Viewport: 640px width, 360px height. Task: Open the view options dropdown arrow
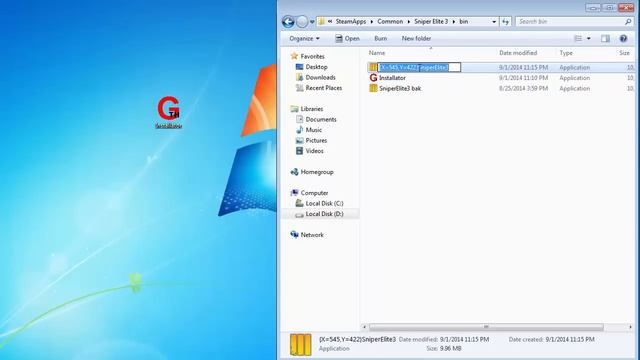(x=589, y=38)
